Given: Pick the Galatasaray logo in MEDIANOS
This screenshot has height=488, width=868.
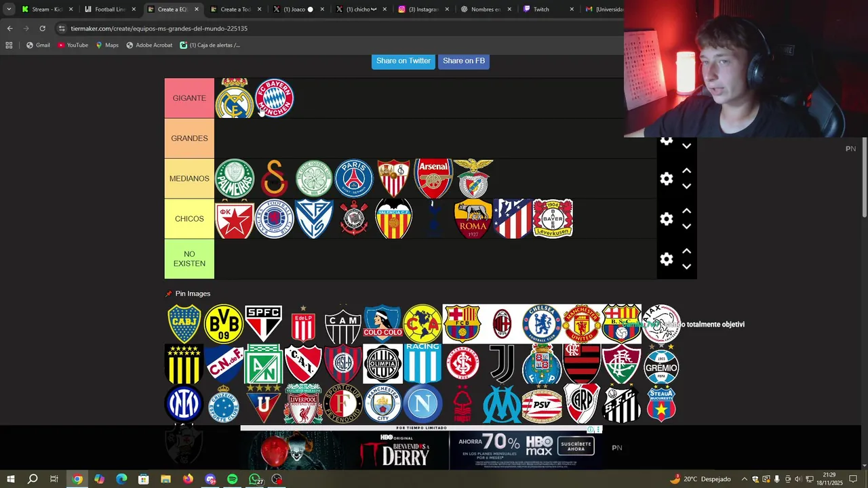Looking at the screenshot, I should 275,178.
